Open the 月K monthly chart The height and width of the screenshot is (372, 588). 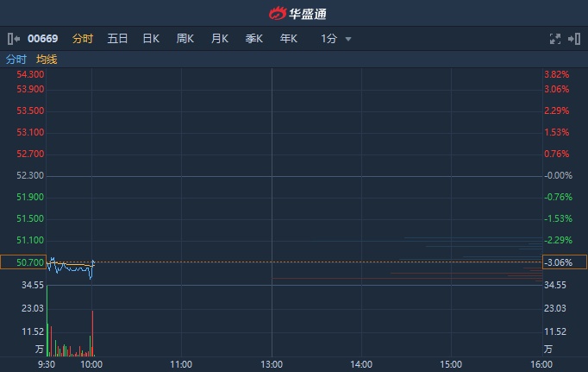point(220,39)
